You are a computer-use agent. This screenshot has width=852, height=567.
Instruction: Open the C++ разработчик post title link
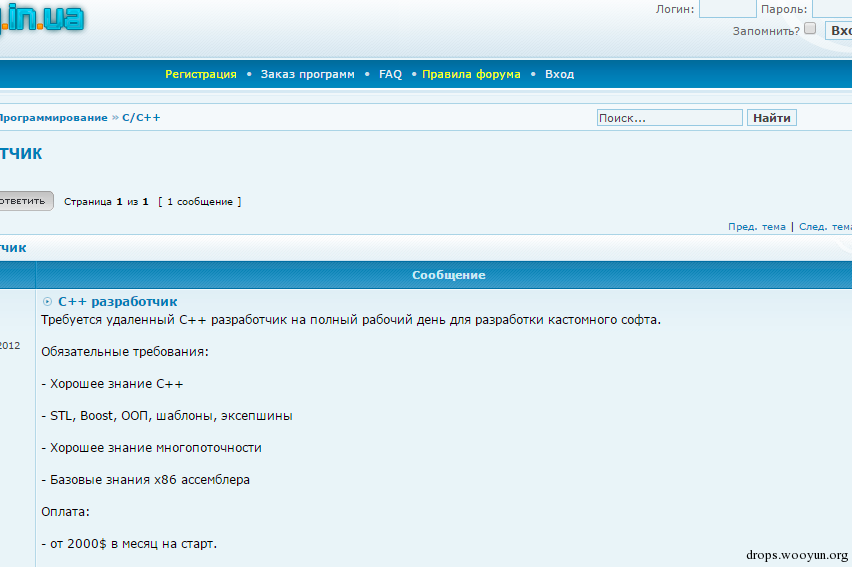click(x=117, y=302)
